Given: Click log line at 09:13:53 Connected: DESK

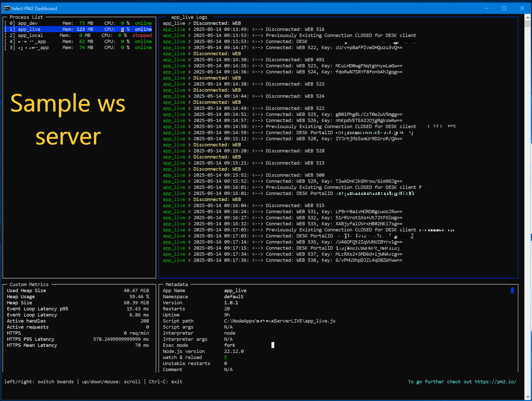Looking at the screenshot, I should (x=290, y=42).
